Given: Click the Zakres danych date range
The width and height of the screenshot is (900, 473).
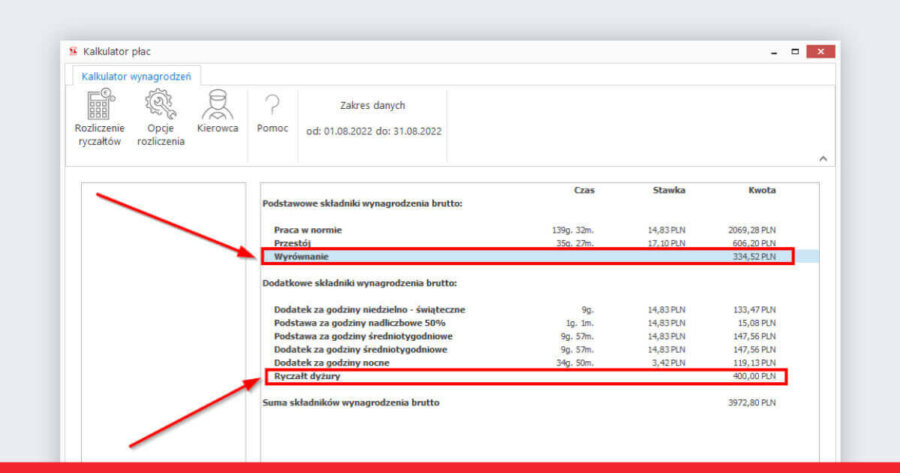Looking at the screenshot, I should pos(373,118).
